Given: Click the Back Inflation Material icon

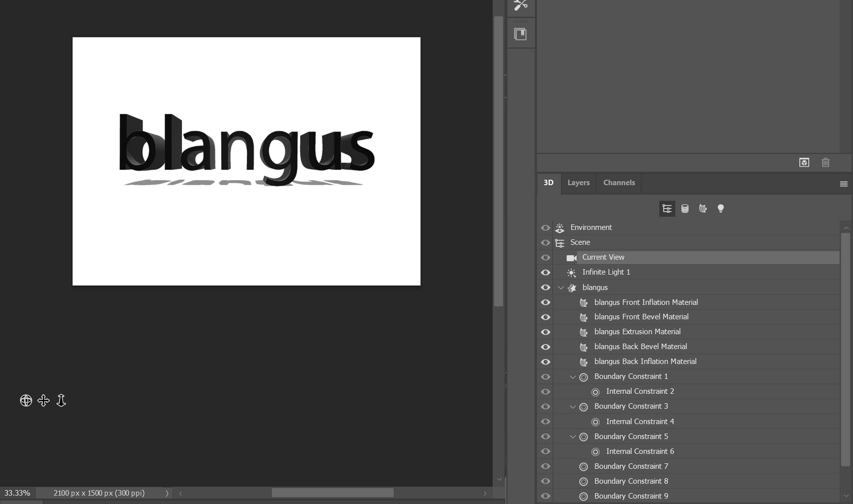Looking at the screenshot, I should 583,362.
